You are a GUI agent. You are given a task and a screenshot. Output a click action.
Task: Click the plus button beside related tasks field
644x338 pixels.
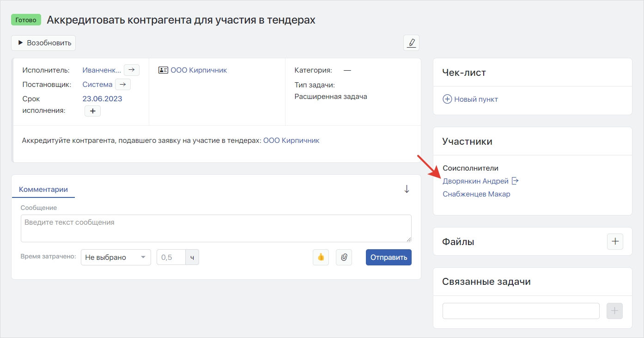coord(614,311)
